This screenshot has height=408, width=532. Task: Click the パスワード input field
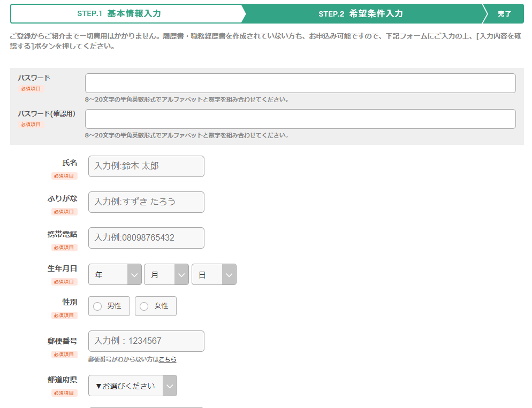[x=300, y=83]
